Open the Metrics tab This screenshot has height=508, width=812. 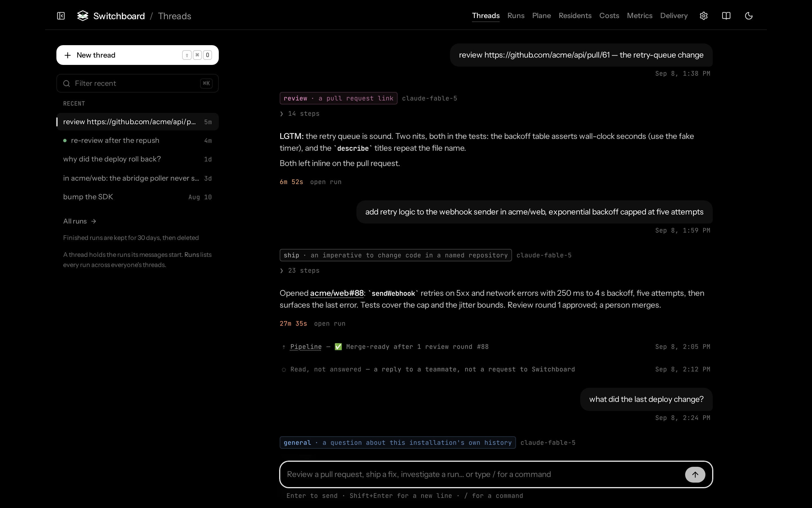click(x=639, y=16)
